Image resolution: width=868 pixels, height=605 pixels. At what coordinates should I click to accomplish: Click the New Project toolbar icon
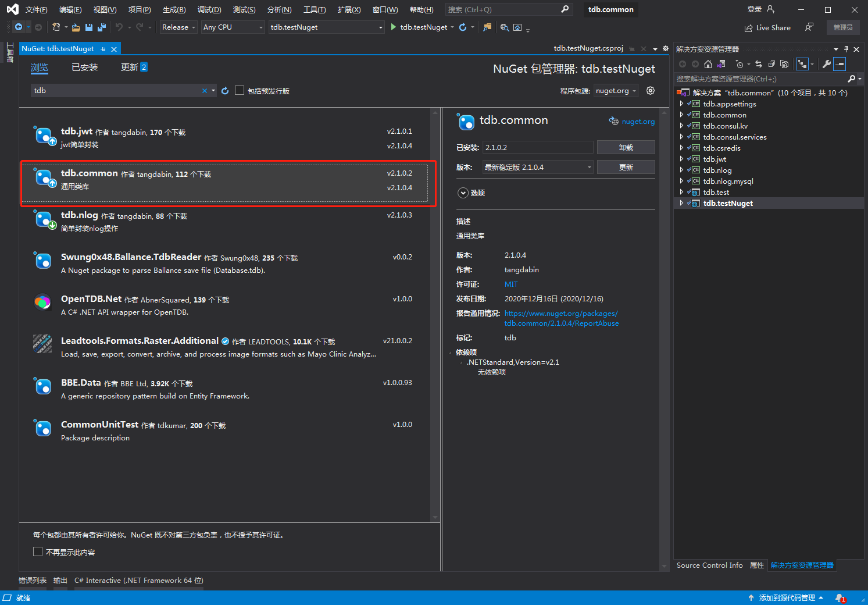tap(56, 27)
